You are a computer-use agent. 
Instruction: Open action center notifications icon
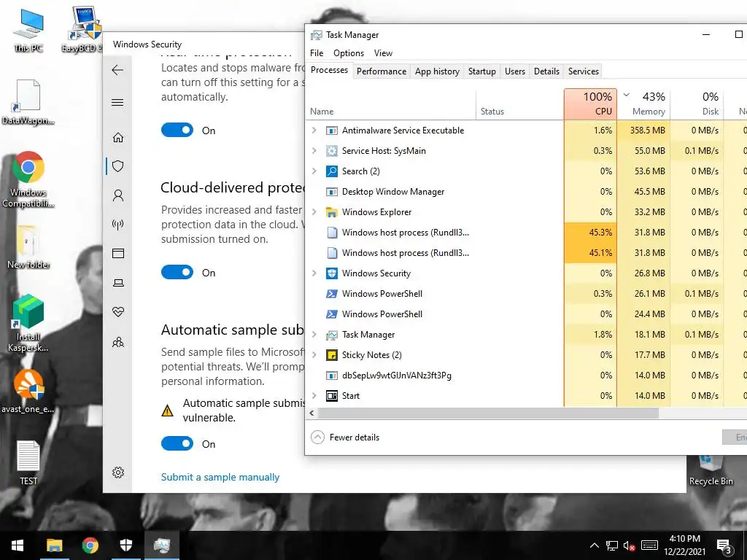click(x=724, y=547)
